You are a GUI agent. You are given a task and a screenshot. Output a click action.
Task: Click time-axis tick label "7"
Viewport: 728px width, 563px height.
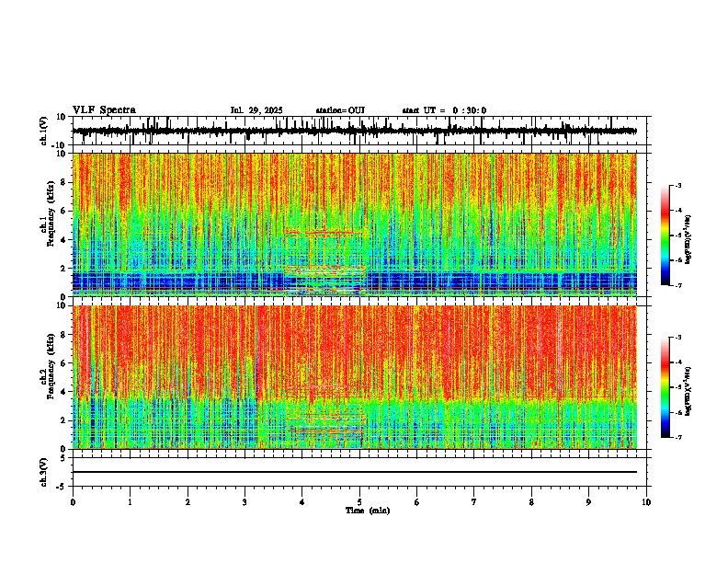point(474,502)
